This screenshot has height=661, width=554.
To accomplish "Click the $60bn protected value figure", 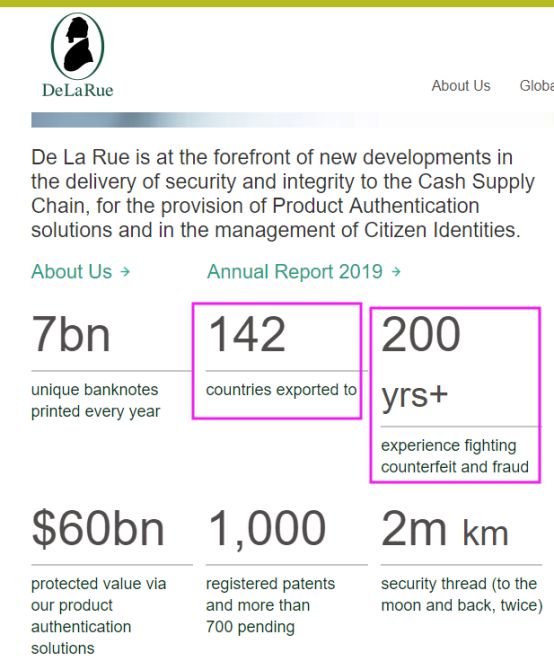I will (98, 528).
